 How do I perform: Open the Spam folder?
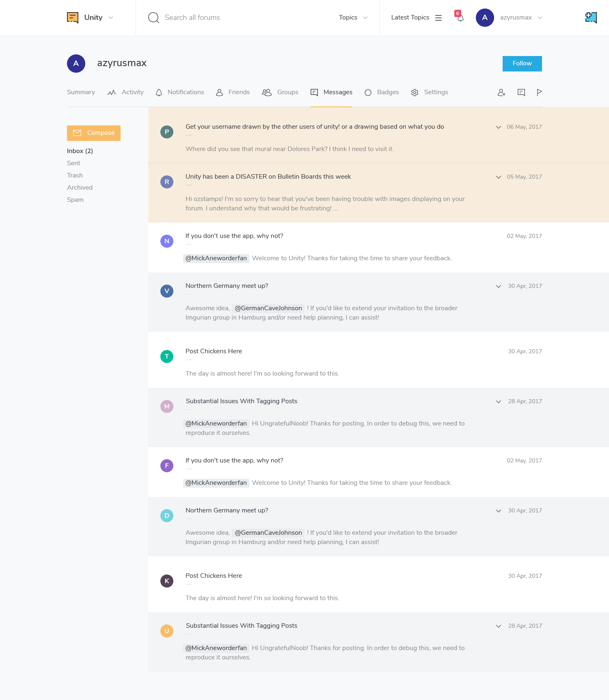coord(75,200)
